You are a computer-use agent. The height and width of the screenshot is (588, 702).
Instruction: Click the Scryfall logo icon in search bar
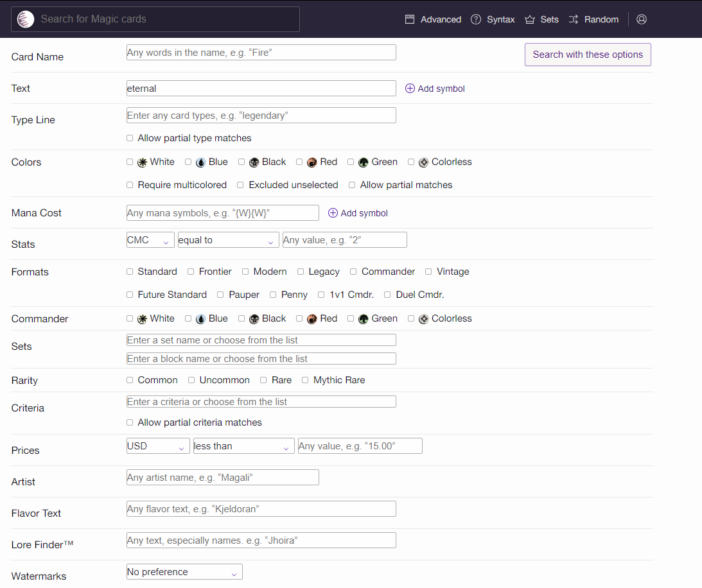click(x=26, y=19)
